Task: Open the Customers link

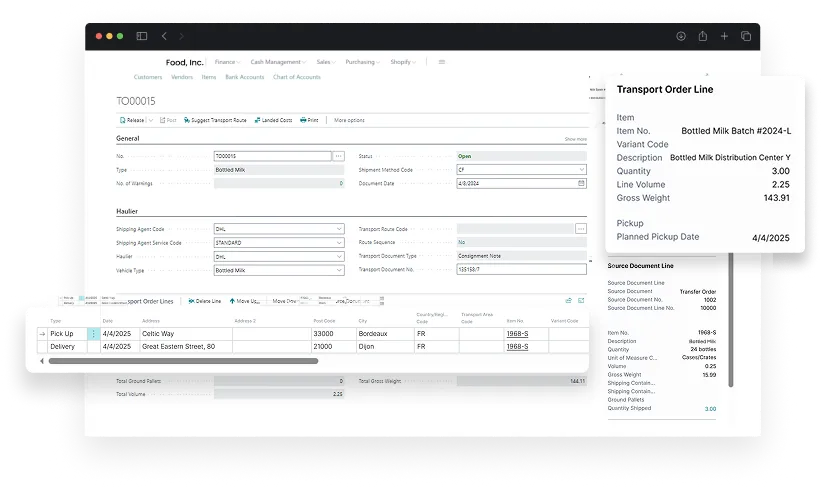Action: (x=148, y=77)
